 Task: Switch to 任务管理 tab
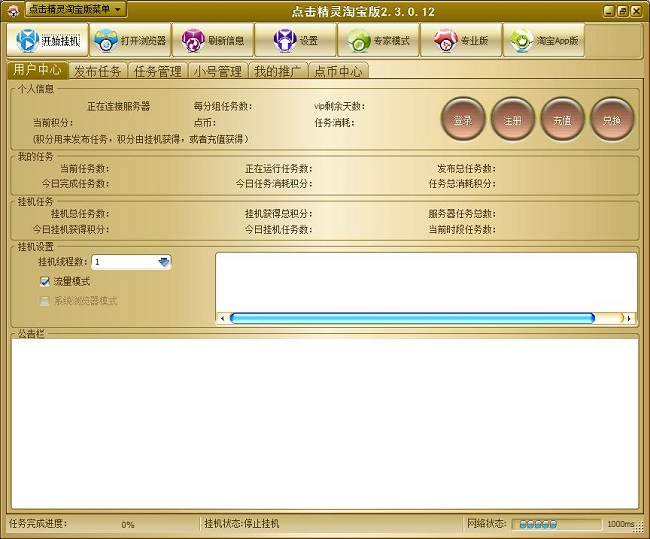[158, 71]
